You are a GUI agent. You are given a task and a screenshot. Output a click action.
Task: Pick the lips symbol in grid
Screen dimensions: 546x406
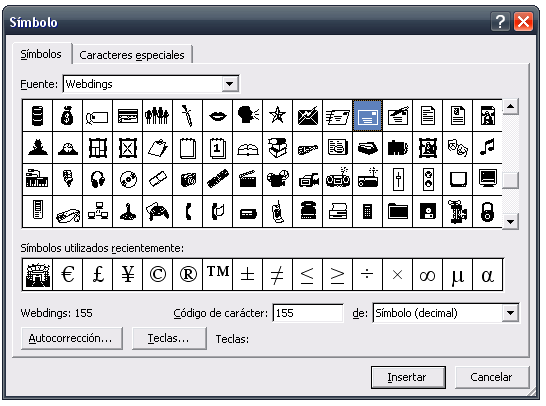[217, 116]
